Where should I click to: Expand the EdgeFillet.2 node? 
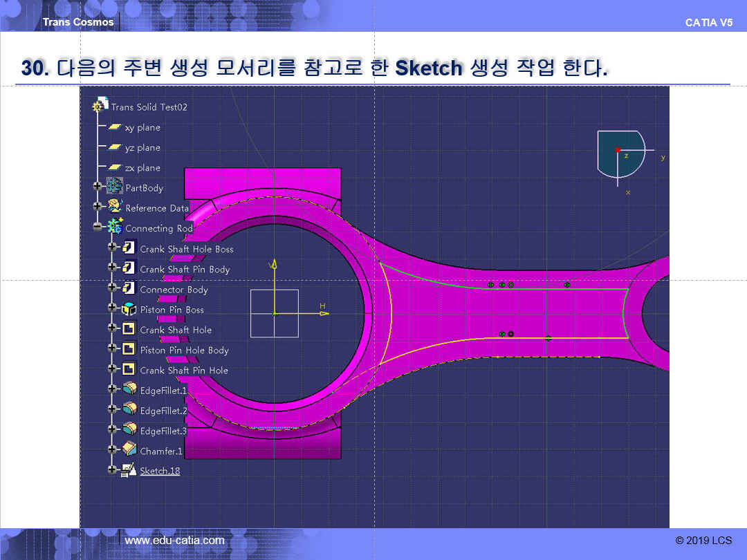(x=112, y=410)
